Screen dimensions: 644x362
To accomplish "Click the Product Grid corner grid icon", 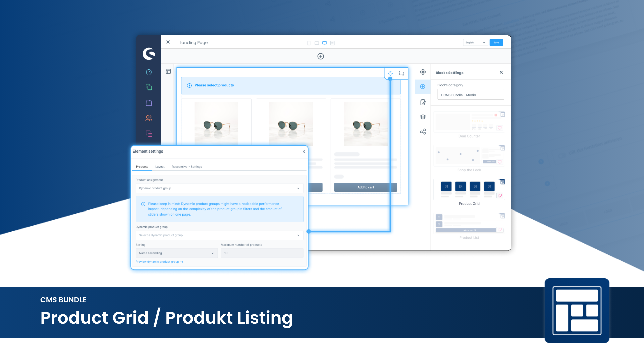I will (502, 182).
